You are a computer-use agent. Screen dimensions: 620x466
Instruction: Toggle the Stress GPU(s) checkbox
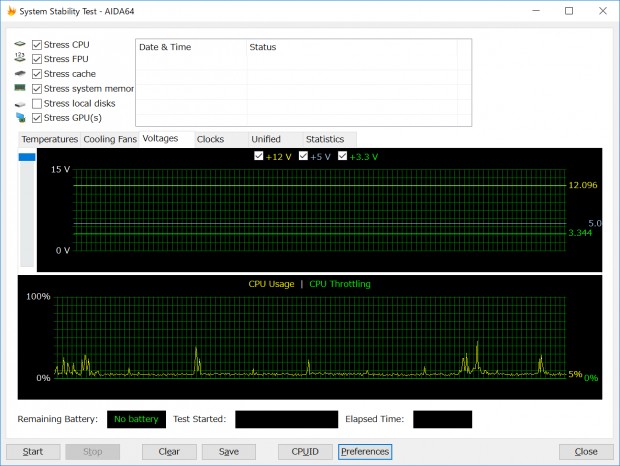[x=37, y=118]
